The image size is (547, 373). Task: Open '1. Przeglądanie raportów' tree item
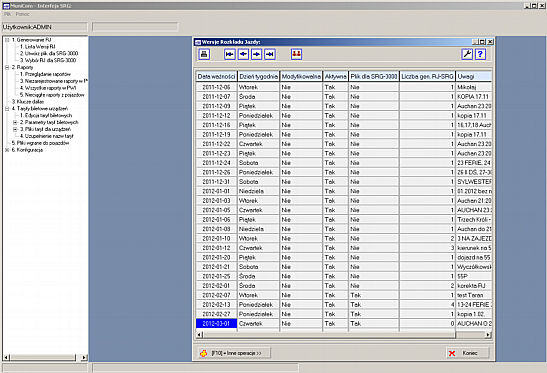point(45,74)
